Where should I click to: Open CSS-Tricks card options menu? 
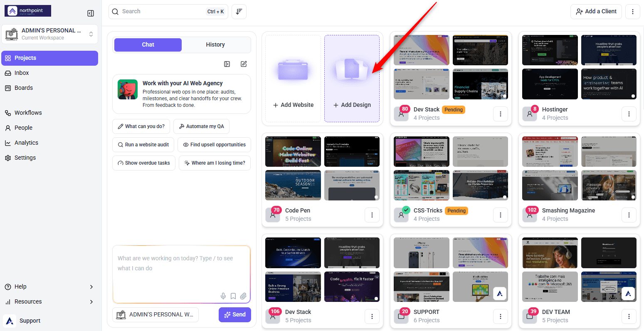click(501, 215)
